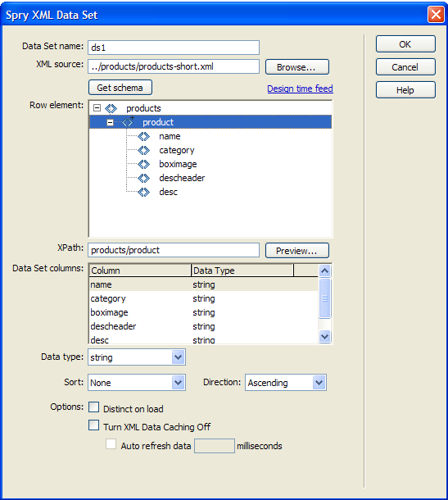The height and width of the screenshot is (500, 448).
Task: Click the descheader element icon
Action: pyautogui.click(x=143, y=178)
